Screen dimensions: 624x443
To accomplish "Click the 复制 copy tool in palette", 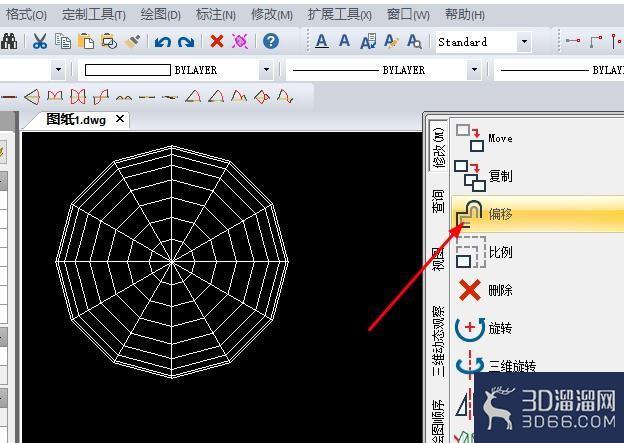I will tap(537, 176).
